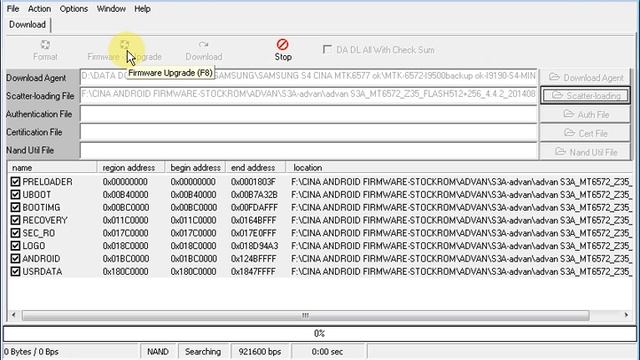The image size is (640, 360).
Task: Open the Action menu
Action: tap(39, 9)
